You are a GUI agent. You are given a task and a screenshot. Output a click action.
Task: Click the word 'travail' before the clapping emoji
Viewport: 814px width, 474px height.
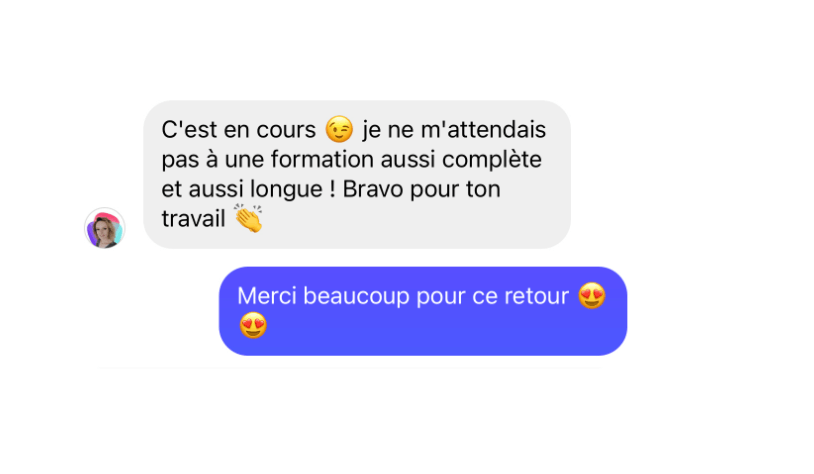tap(194, 219)
